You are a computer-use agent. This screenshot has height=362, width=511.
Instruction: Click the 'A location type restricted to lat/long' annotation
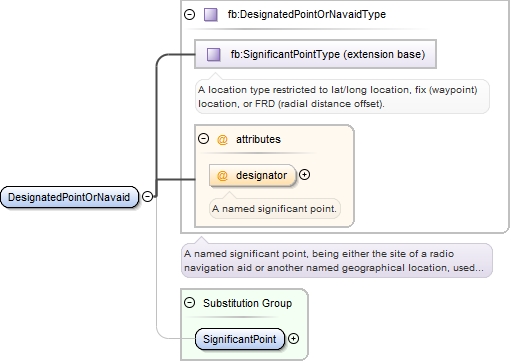(342, 97)
